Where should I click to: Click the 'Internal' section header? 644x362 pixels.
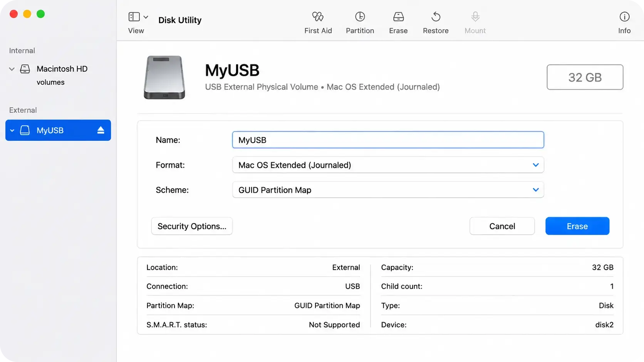pyautogui.click(x=22, y=50)
